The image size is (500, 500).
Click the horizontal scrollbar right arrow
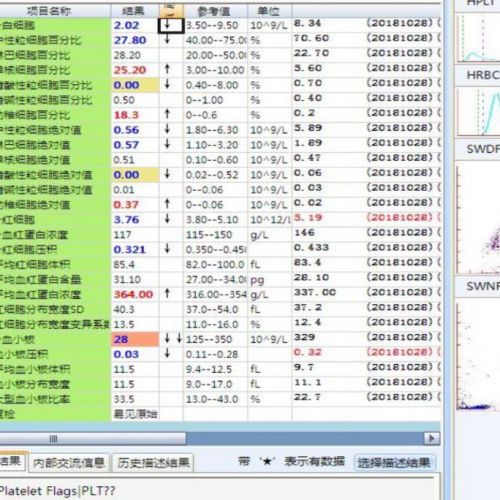tap(432, 438)
